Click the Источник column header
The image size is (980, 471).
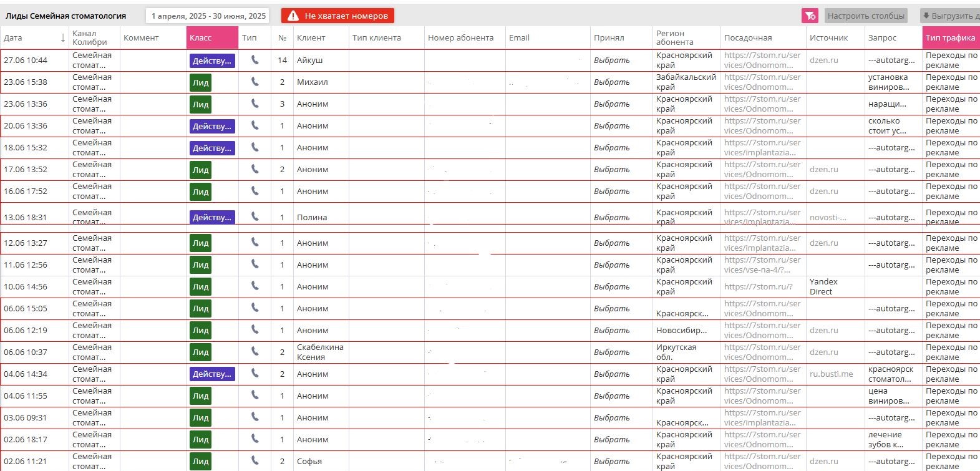tap(835, 37)
